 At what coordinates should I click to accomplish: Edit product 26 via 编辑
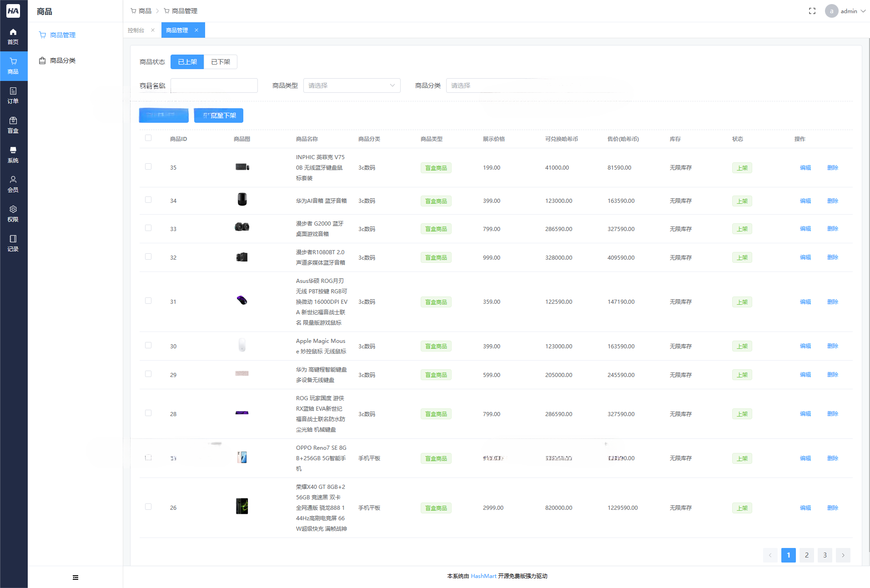point(805,508)
